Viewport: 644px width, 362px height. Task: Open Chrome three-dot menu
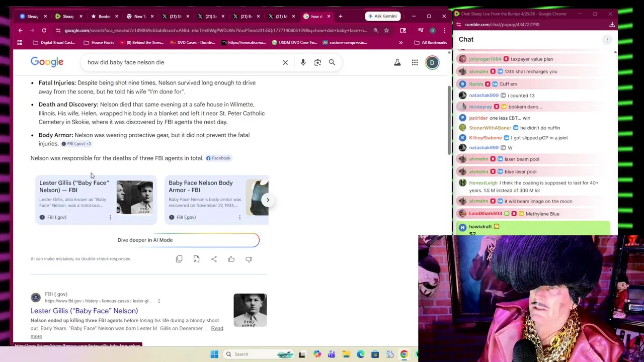pyautogui.click(x=444, y=30)
